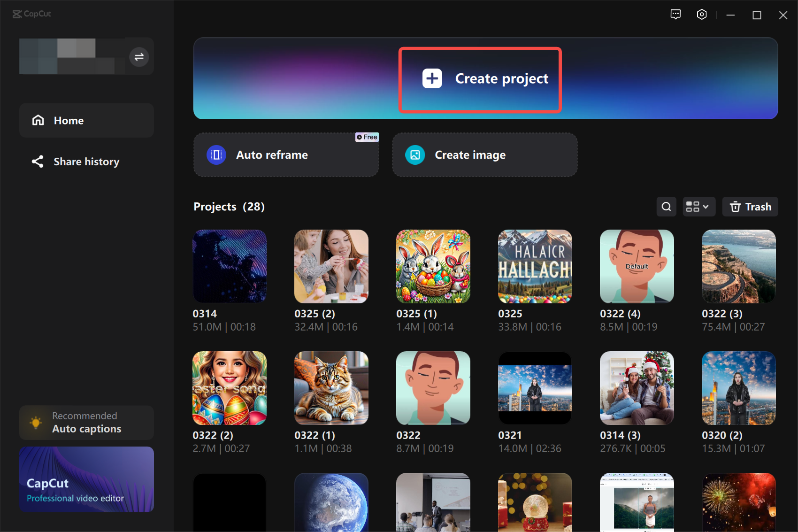Select the Auto reframe icon
Viewport: 798px width, 532px height.
(216, 154)
